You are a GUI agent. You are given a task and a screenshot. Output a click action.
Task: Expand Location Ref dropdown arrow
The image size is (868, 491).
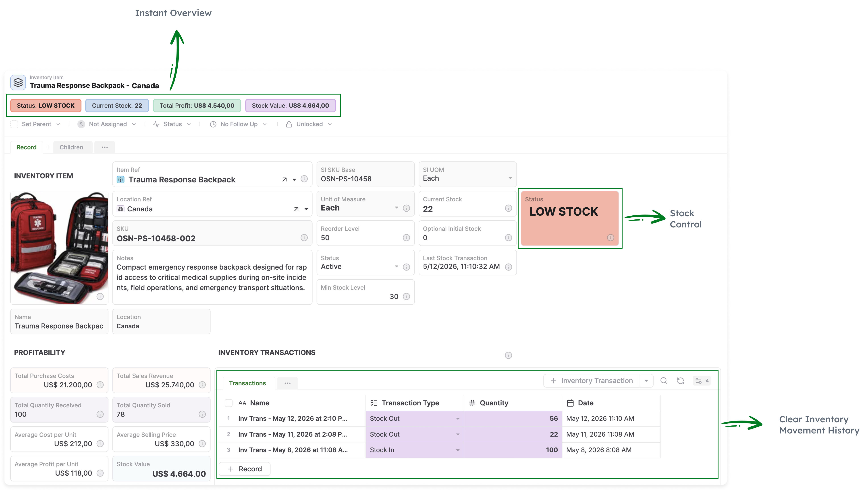[x=306, y=209]
